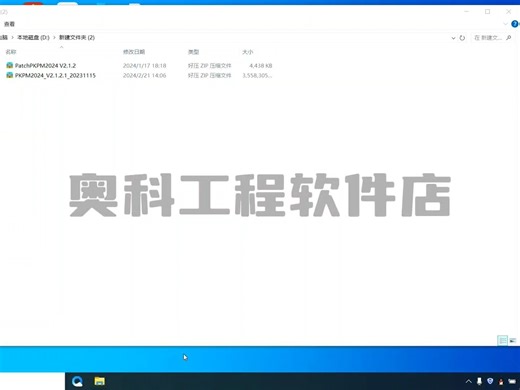520x390 pixels.
Task: Open Explorer help question mark icon
Action: click(x=515, y=24)
